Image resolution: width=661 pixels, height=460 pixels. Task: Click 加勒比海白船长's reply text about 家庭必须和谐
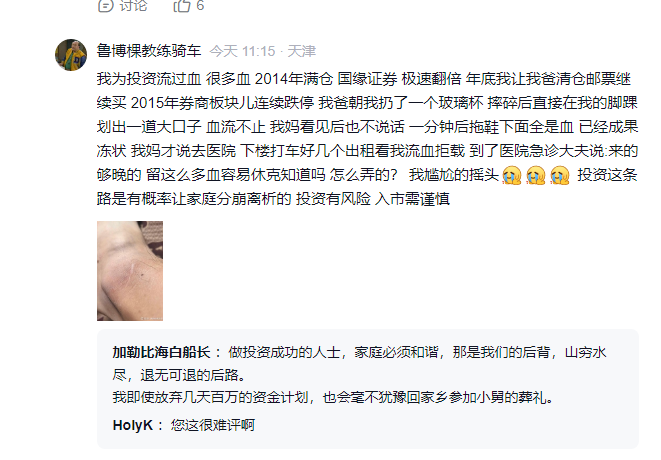tap(359, 363)
